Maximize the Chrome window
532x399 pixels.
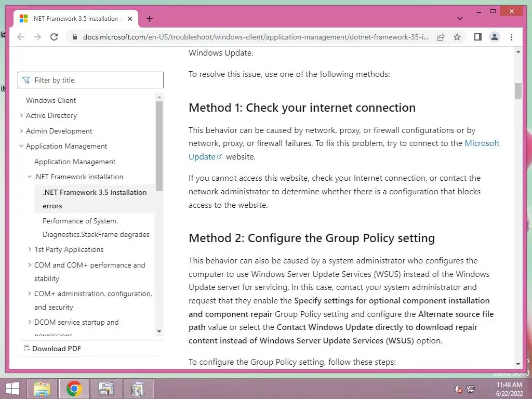coord(493,11)
